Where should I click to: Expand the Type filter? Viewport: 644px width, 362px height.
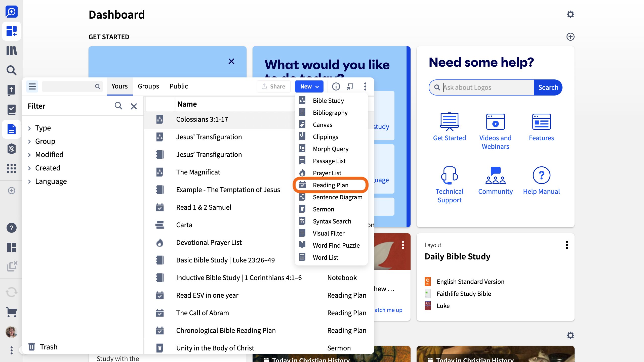point(29,128)
